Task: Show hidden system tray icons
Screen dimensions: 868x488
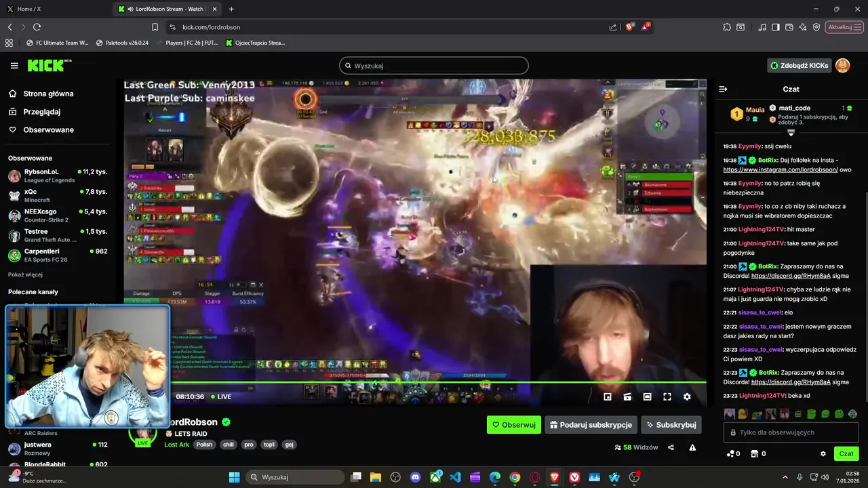Action: pos(785,477)
